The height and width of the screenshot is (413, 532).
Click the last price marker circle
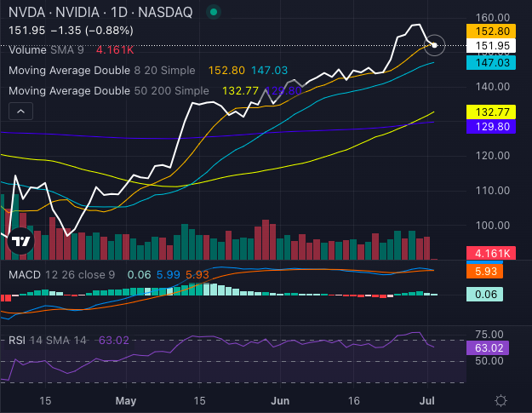[x=434, y=45]
